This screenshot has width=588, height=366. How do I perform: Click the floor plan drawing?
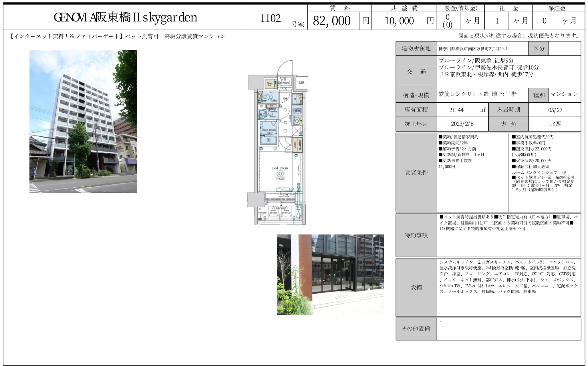pyautogui.click(x=278, y=142)
